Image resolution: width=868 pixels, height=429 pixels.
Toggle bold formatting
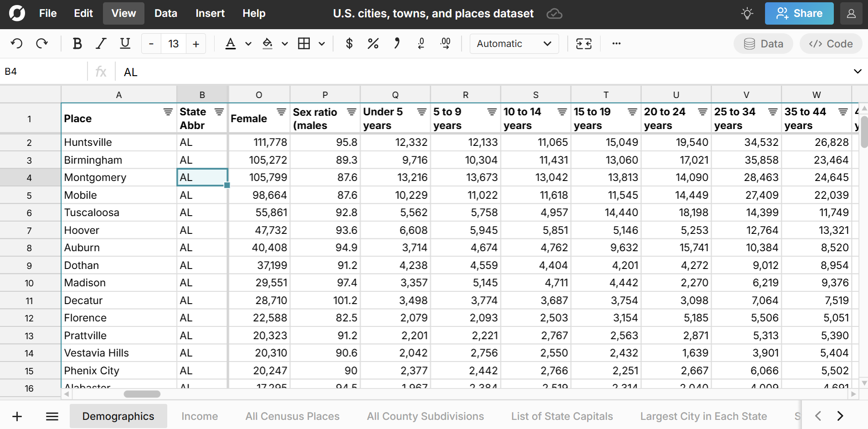[x=77, y=44]
